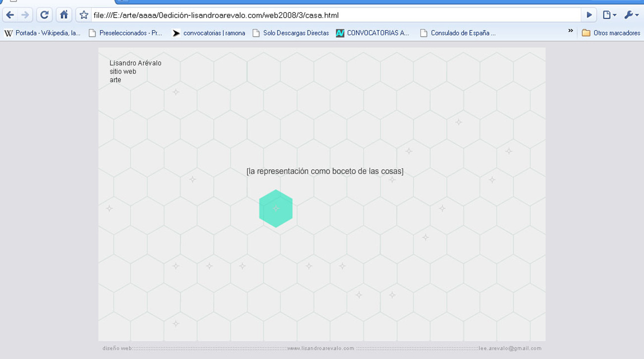Click the 'arte' text under sitio web

pos(115,80)
